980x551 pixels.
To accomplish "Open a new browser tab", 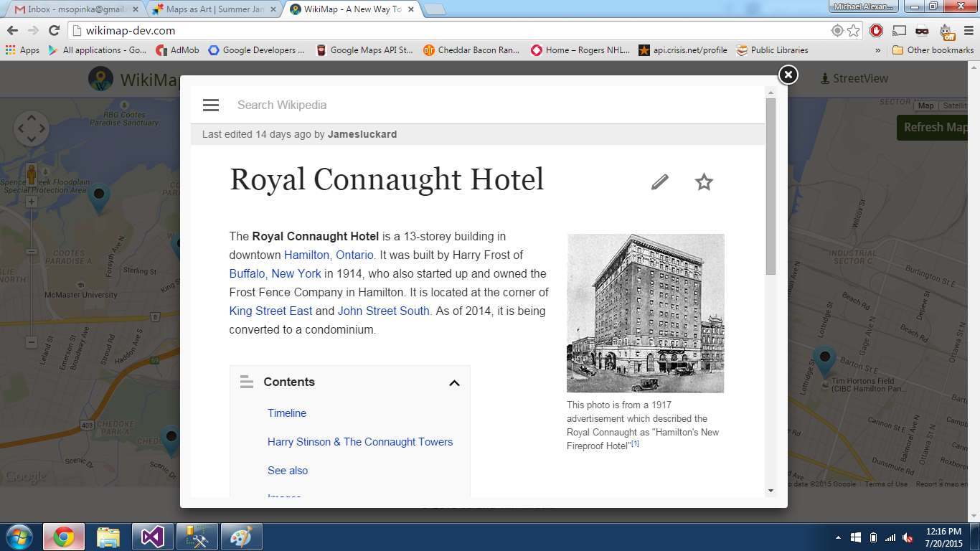I will [435, 9].
